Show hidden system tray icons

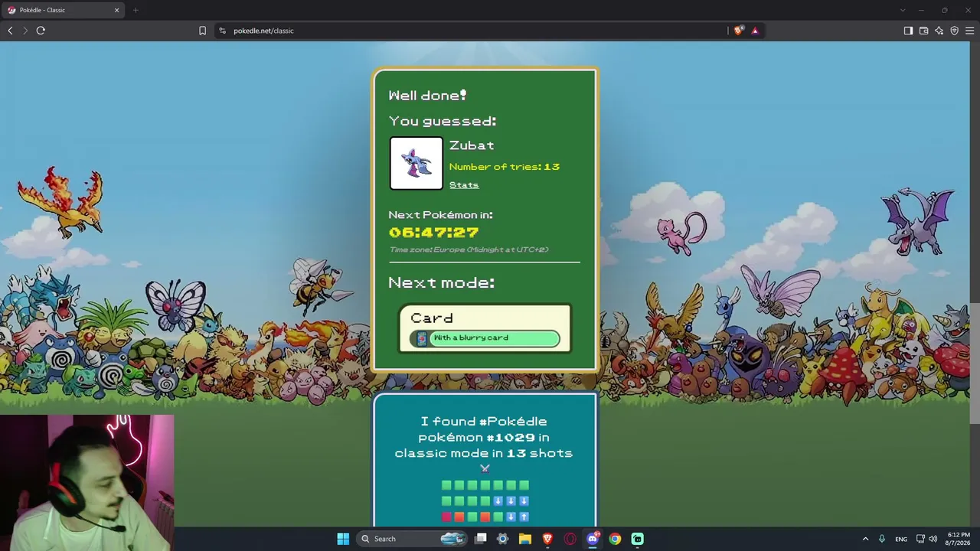pyautogui.click(x=866, y=539)
